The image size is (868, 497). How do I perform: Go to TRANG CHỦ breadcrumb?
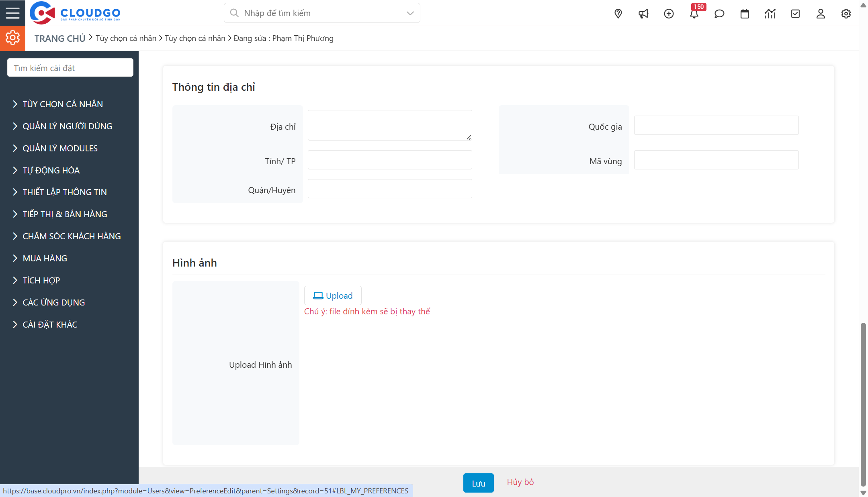click(x=60, y=39)
